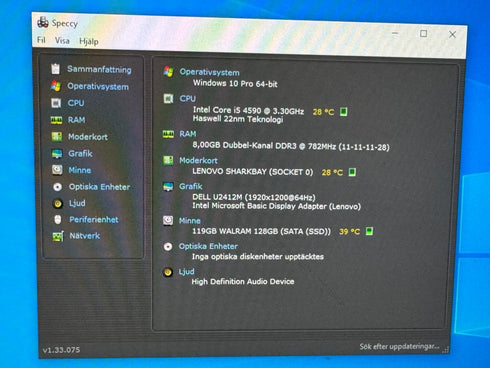Click the Moderkort board icon in sidebar
This screenshot has width=490, height=368.
(x=56, y=136)
